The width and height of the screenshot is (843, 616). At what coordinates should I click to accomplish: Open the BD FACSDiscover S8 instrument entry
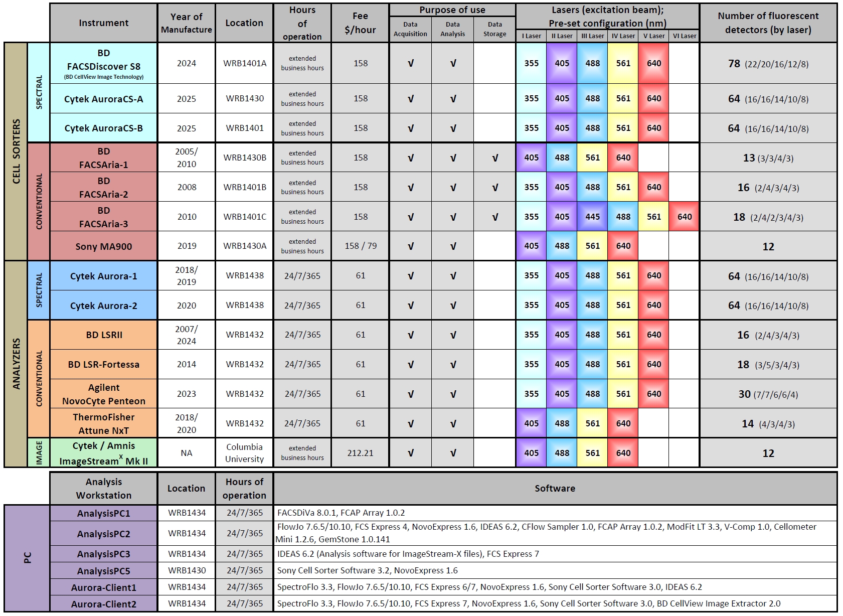pos(103,63)
